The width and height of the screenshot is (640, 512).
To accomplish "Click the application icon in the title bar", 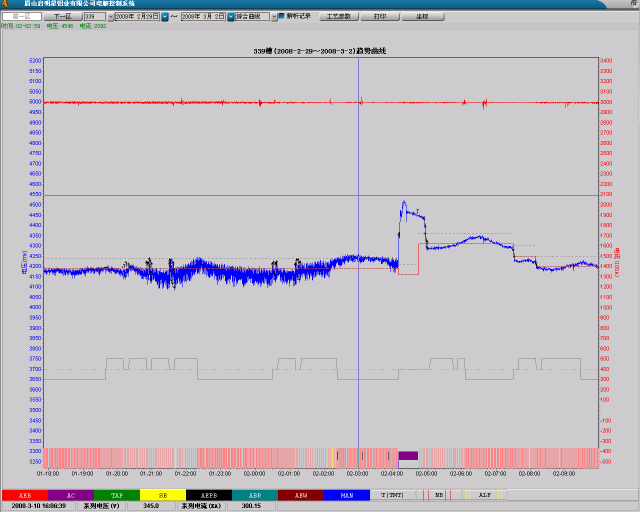I will point(6,4).
